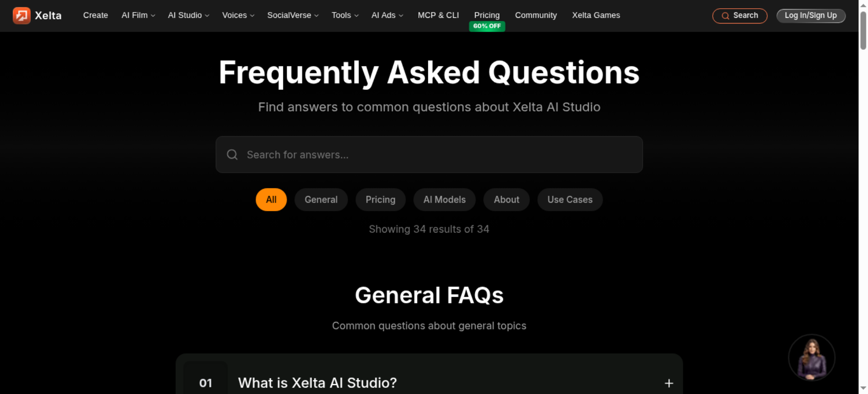Image resolution: width=868 pixels, height=394 pixels.
Task: Expand the 'What is Xelta AI Studio?' plus icon
Action: [669, 383]
